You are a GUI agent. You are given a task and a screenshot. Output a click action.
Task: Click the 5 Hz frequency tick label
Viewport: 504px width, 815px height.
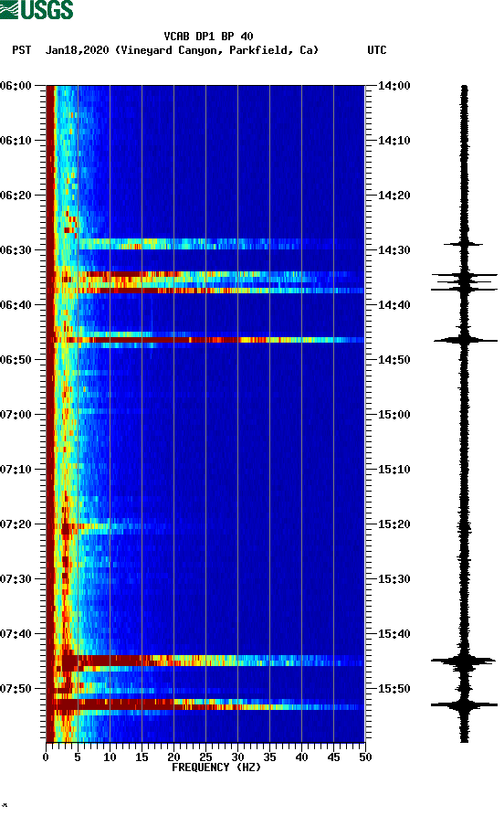point(78,757)
